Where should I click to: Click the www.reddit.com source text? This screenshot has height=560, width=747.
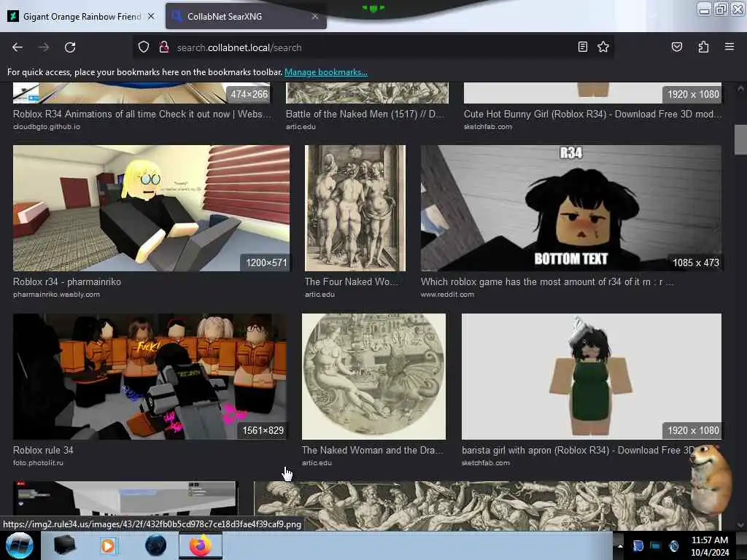[447, 295]
